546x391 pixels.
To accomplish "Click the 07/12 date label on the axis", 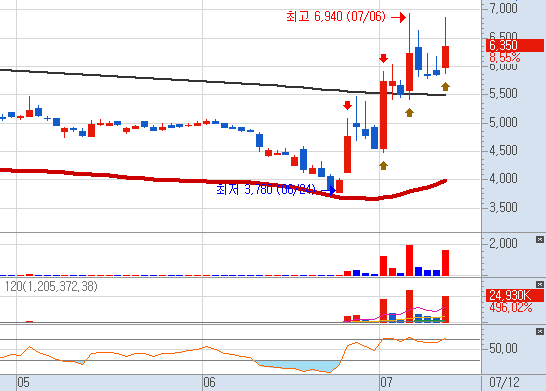I will (x=504, y=383).
